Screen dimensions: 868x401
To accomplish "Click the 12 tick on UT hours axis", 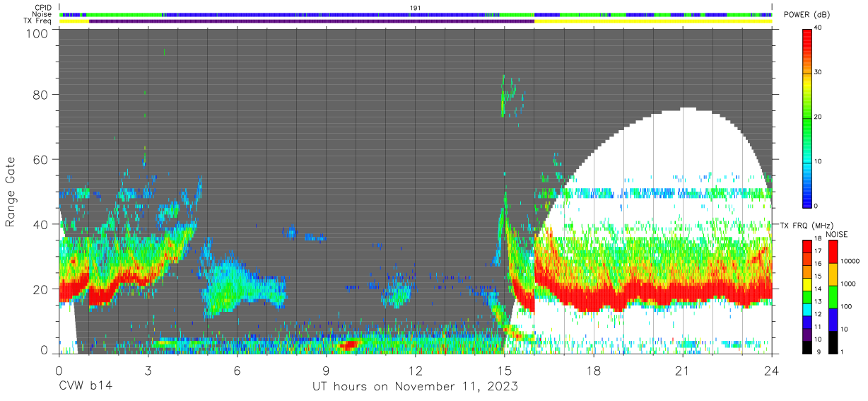I will coord(416,371).
